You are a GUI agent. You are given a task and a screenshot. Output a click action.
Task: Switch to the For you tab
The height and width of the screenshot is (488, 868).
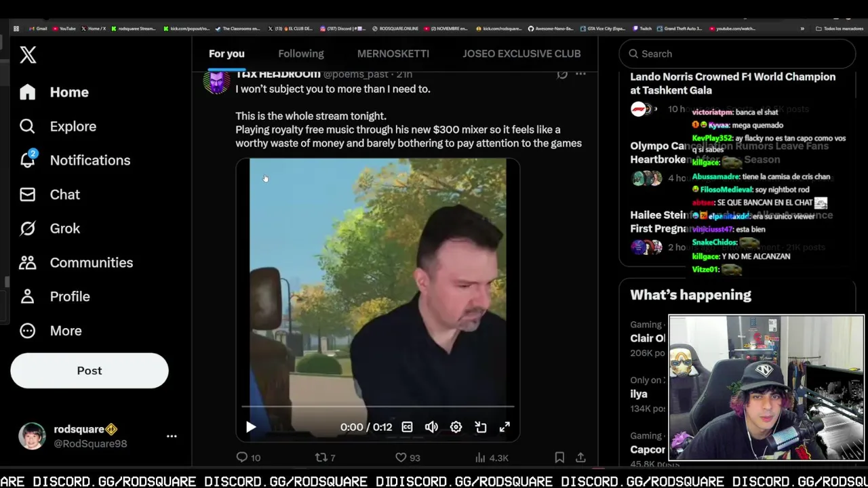point(226,54)
